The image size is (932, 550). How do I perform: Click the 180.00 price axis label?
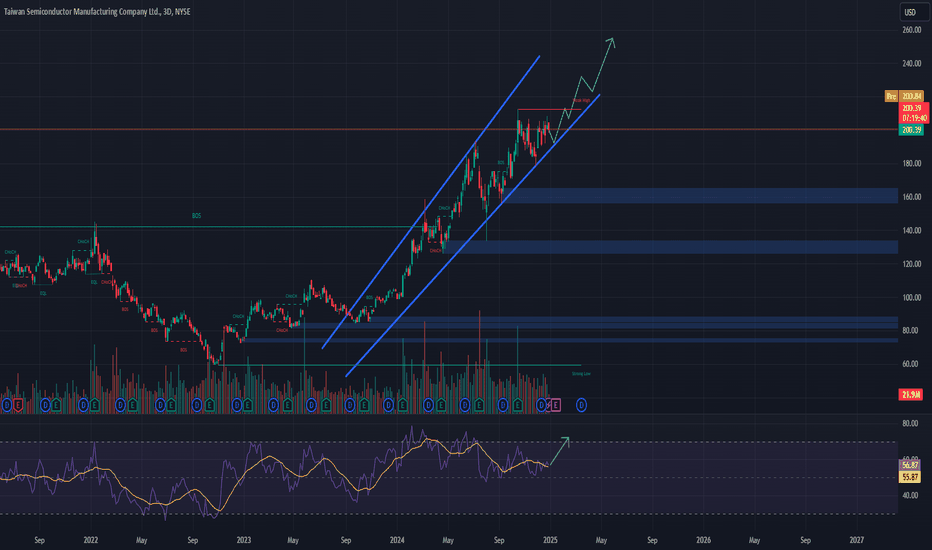[x=911, y=163]
